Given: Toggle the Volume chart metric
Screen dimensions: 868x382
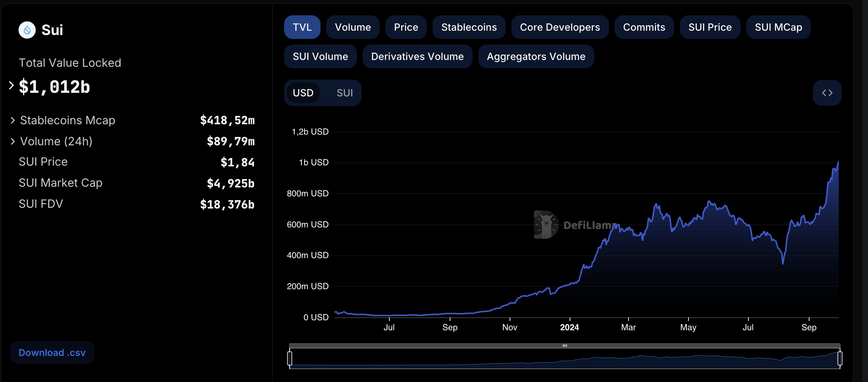Looking at the screenshot, I should [x=353, y=27].
